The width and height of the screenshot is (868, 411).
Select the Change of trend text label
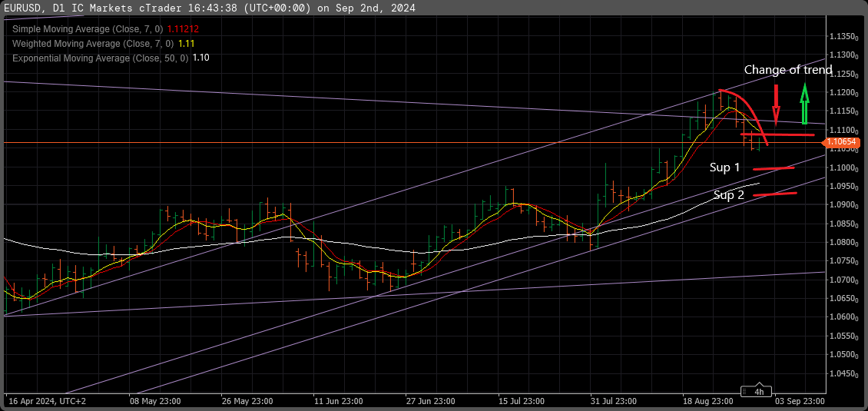coord(788,70)
